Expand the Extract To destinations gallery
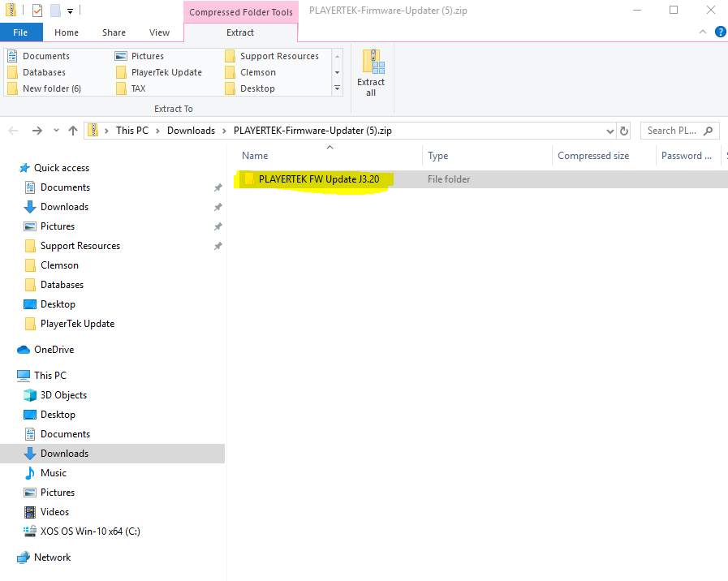The width and height of the screenshot is (728, 581). point(337,88)
